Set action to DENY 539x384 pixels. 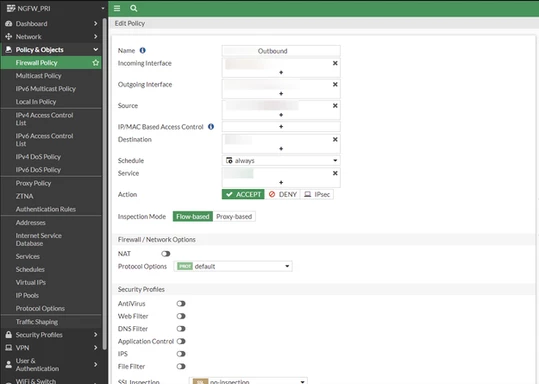coord(283,195)
